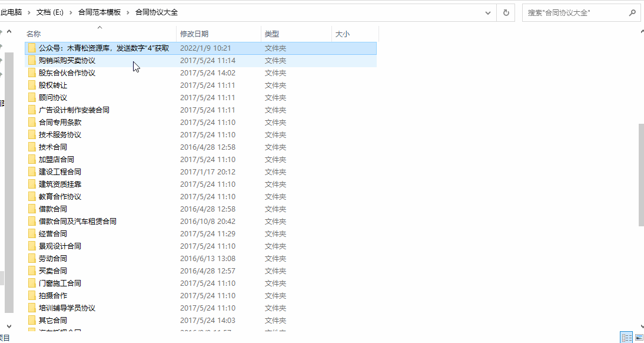644x343 pixels.
Task: Click the folder icon of 顾问协议
Action: point(32,97)
